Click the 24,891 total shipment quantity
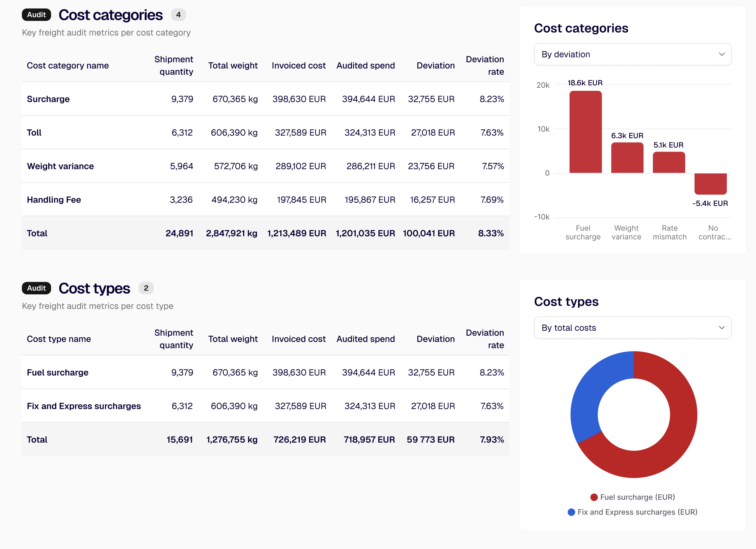Viewport: 756px width, 549px height. [179, 234]
